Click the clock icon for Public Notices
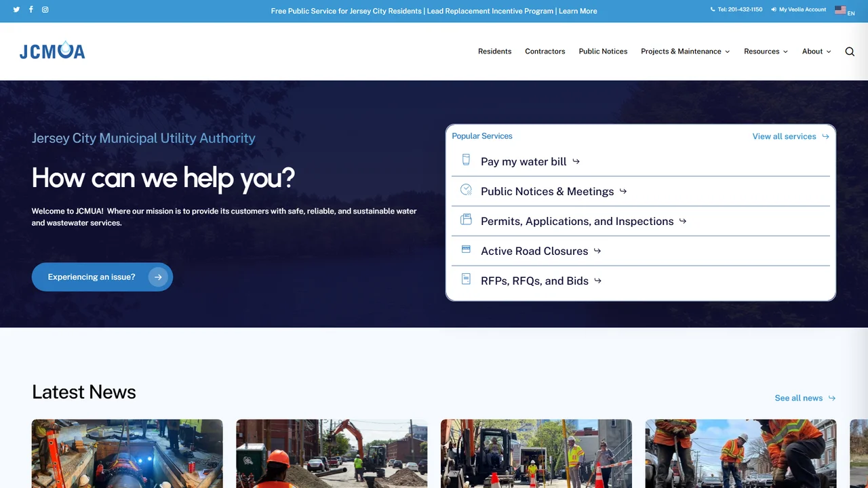This screenshot has height=488, width=868. coord(466,190)
